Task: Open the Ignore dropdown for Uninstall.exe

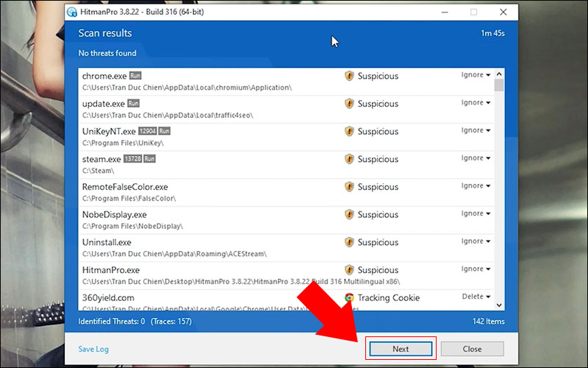Action: pos(476,241)
